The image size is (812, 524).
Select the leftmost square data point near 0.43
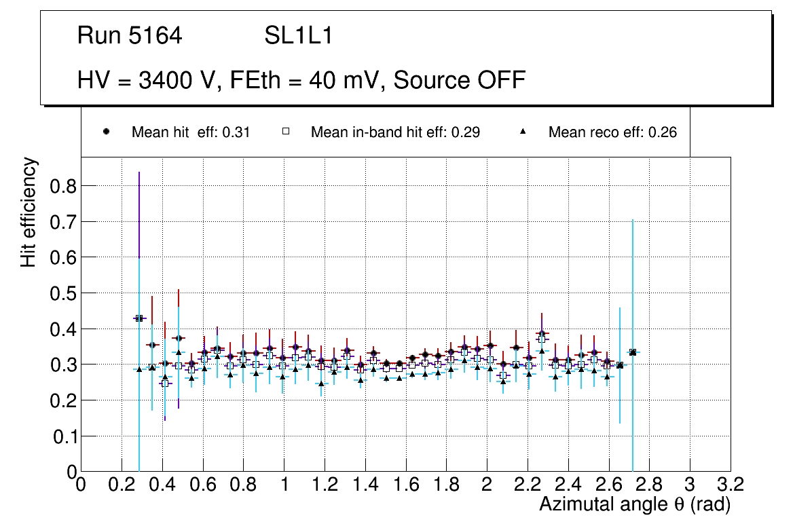[x=139, y=318]
